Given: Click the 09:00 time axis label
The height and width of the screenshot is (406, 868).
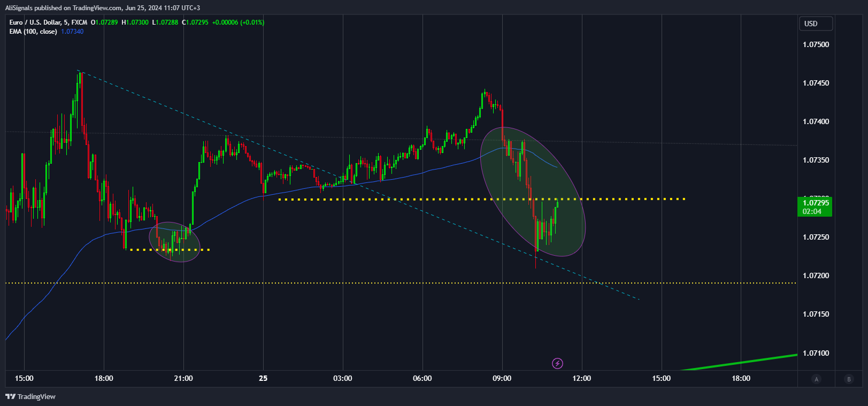Looking at the screenshot, I should (502, 378).
